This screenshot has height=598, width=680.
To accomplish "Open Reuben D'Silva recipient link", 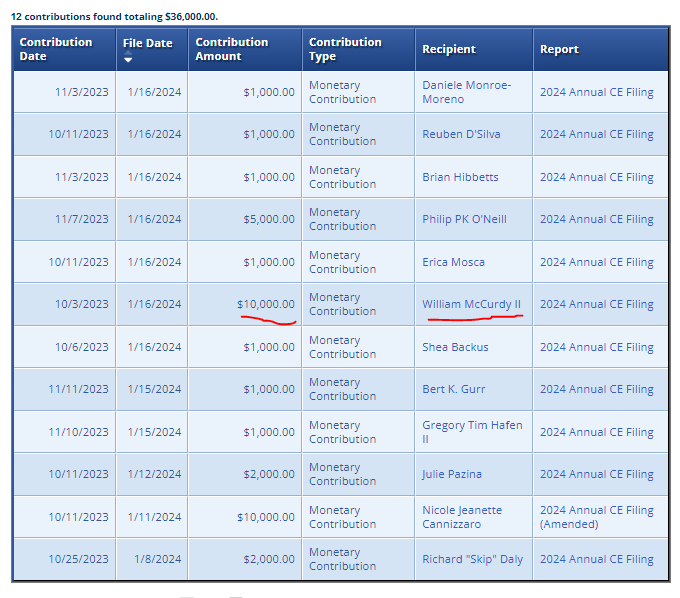I will point(461,134).
